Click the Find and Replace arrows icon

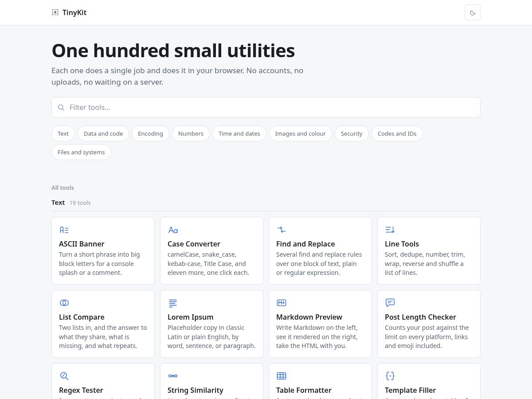282,230
